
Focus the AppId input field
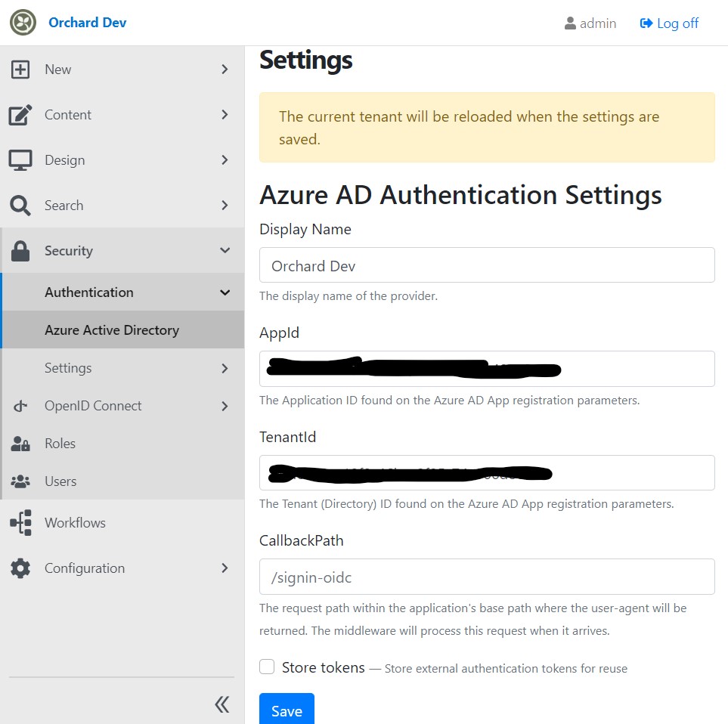point(487,369)
